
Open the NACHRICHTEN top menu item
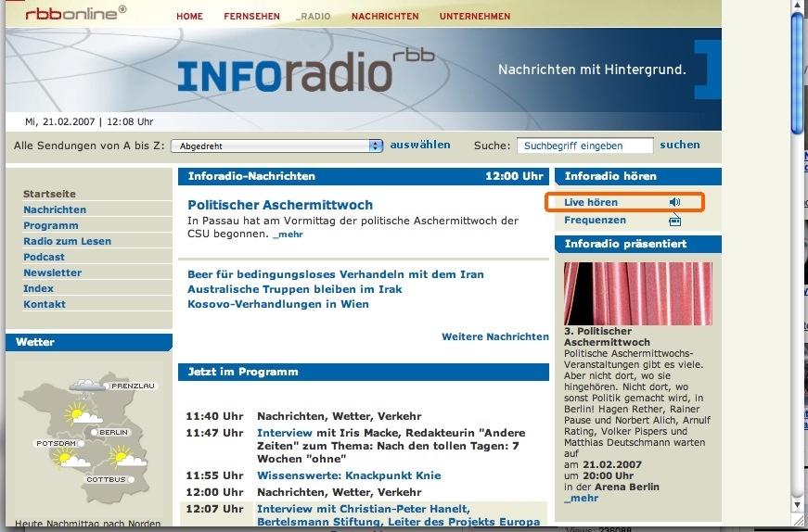(x=385, y=16)
